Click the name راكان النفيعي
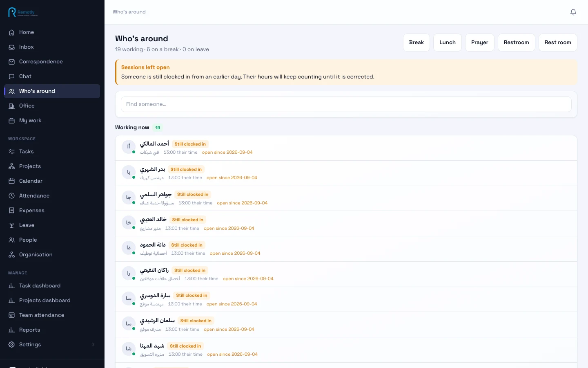588x368 pixels. tap(154, 270)
